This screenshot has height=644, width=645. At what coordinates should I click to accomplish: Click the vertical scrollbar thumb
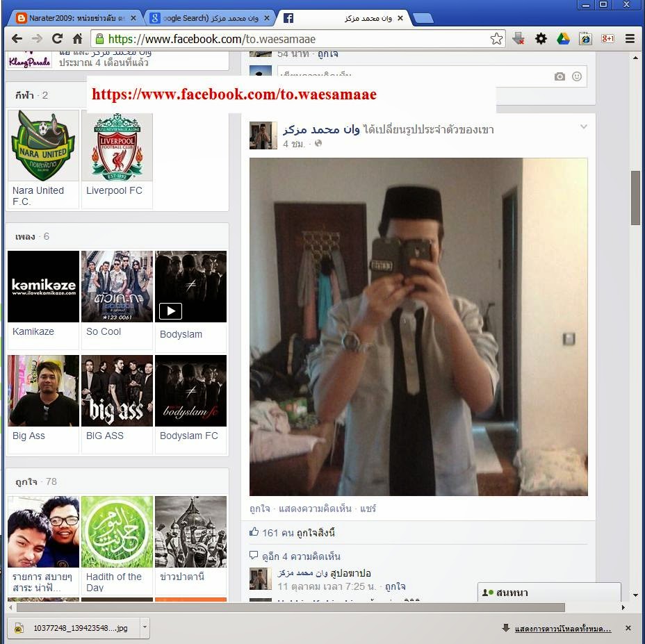(635, 197)
